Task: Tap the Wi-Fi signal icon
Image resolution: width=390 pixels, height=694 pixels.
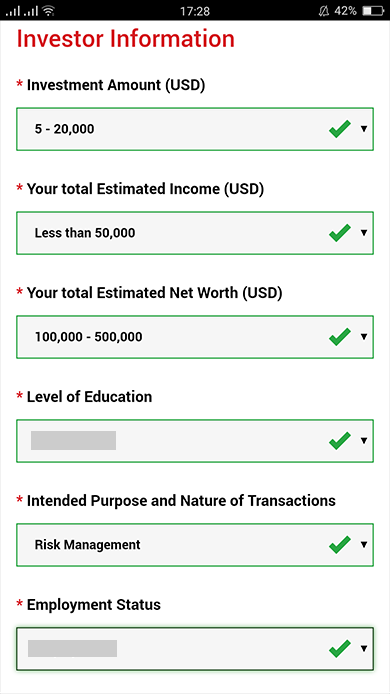Action: 48,11
